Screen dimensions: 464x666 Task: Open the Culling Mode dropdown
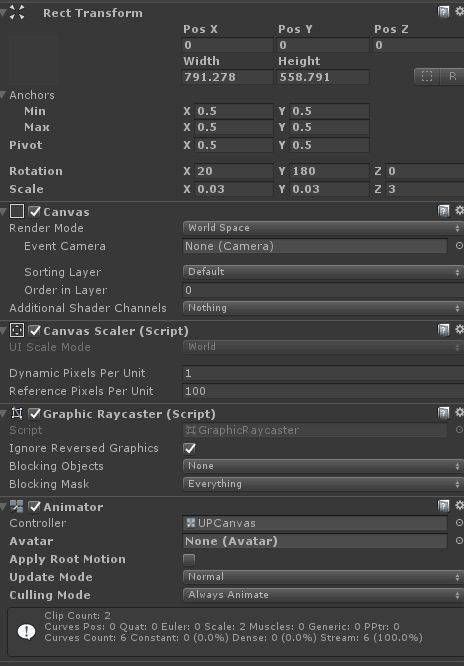[323, 595]
